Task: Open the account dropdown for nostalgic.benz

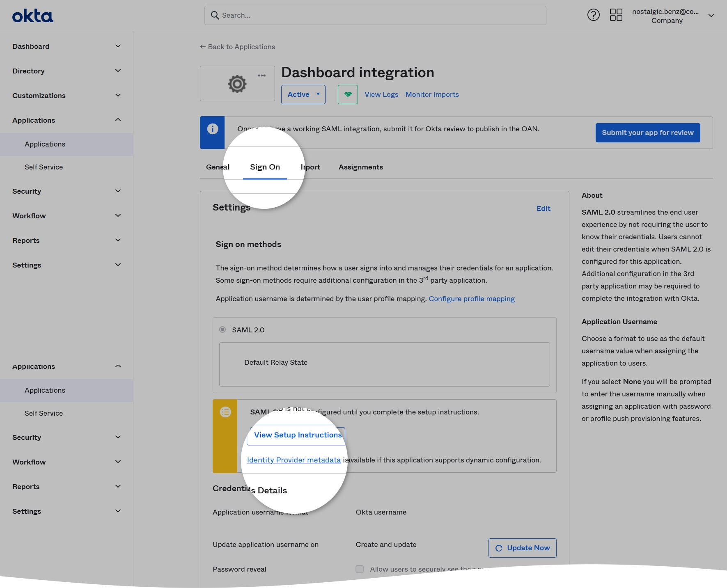Action: tap(673, 16)
